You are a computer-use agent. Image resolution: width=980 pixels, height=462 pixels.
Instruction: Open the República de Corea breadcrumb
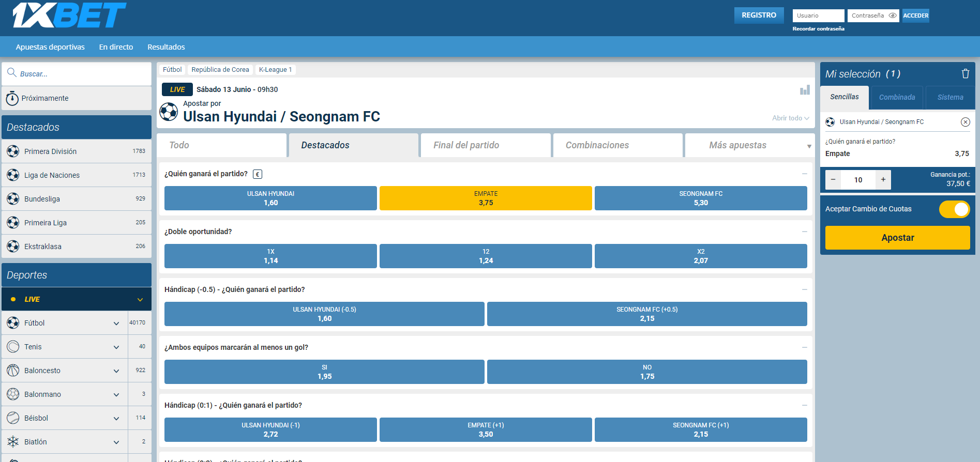(x=220, y=70)
